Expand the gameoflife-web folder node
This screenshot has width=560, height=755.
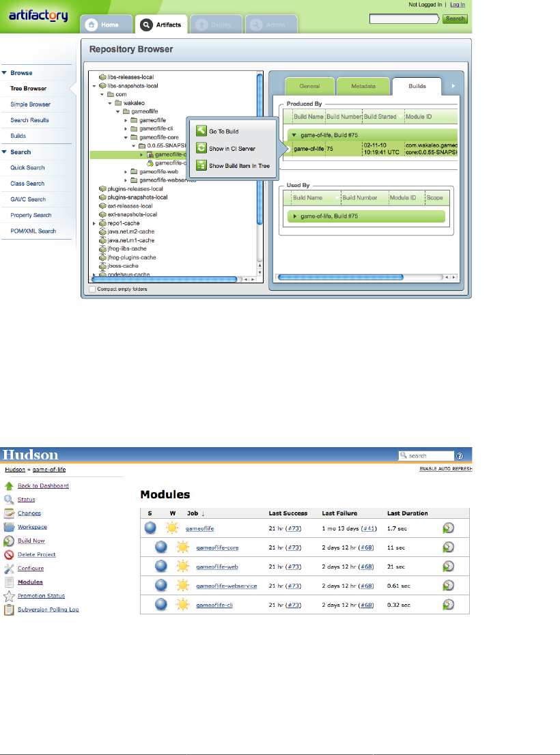126,172
